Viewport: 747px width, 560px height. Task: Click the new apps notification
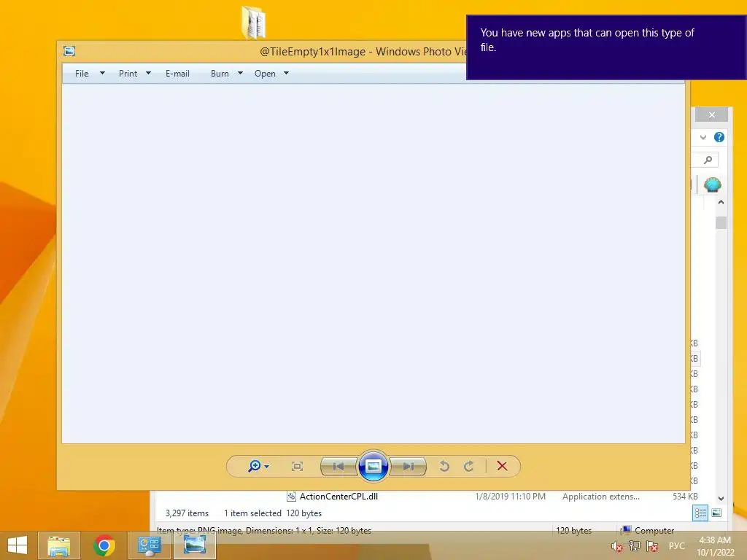[x=606, y=47]
